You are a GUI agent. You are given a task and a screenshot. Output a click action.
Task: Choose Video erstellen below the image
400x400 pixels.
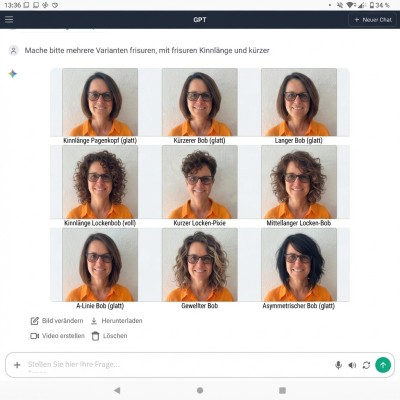coord(57,336)
